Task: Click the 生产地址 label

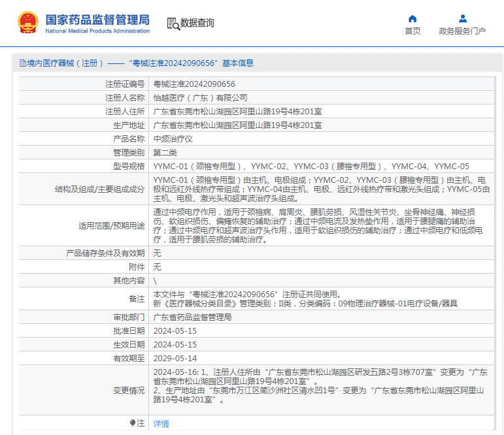Action: coord(129,125)
